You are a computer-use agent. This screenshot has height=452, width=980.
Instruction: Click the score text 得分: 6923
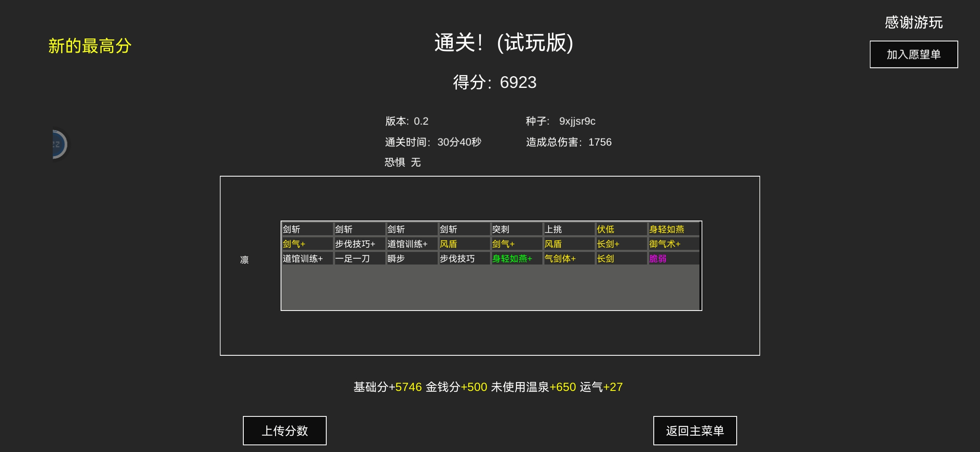pos(495,82)
